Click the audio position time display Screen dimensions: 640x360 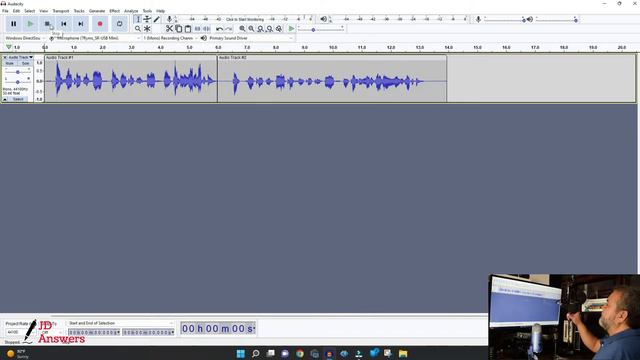pyautogui.click(x=218, y=329)
